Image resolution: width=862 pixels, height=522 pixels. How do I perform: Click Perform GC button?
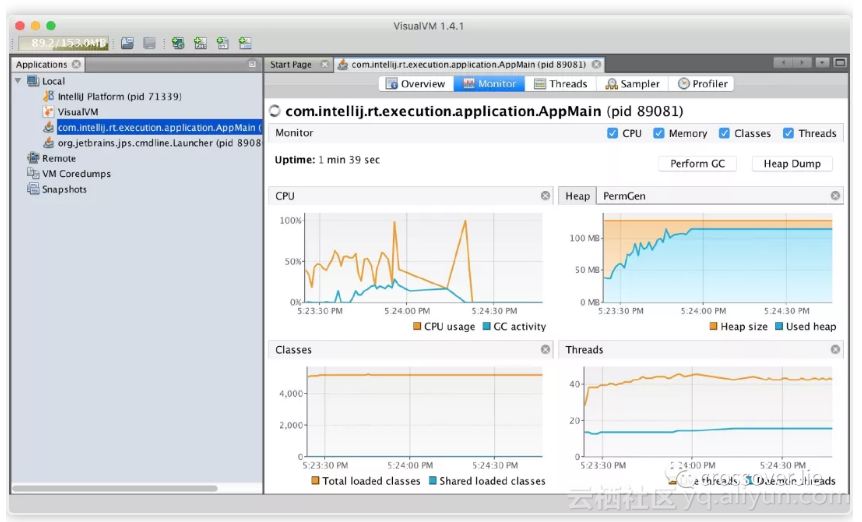[698, 164]
